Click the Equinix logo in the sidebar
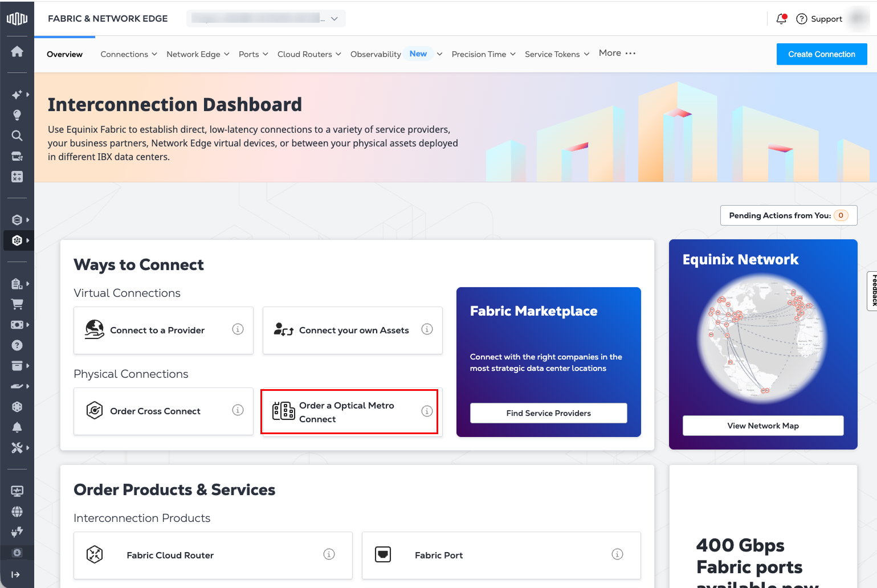The height and width of the screenshot is (588, 877). click(x=17, y=19)
